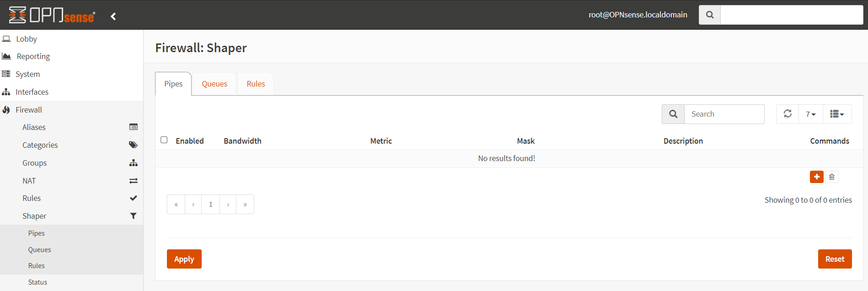Switch to the Rules tab
Screen dimensions: 868x291
256,84
